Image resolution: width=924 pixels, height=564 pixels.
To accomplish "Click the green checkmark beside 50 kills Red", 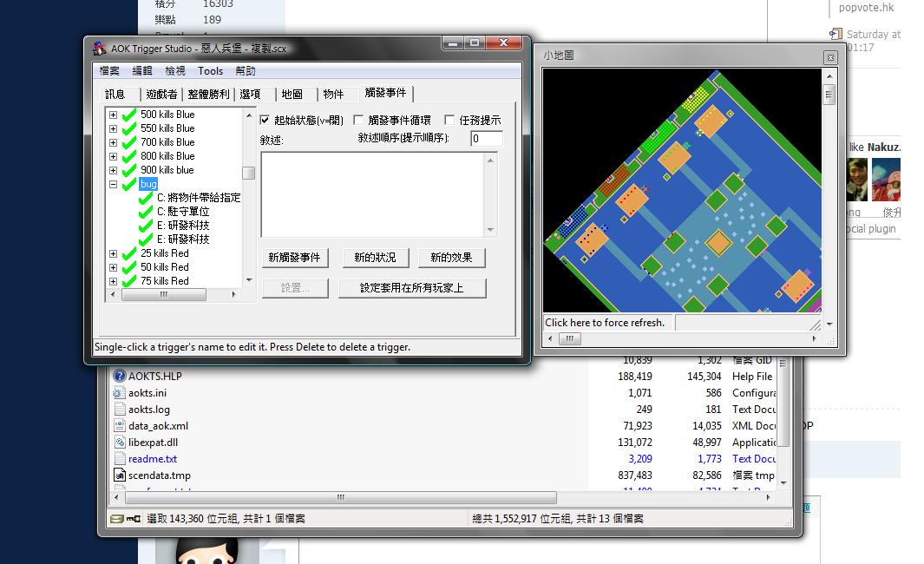I will click(129, 267).
